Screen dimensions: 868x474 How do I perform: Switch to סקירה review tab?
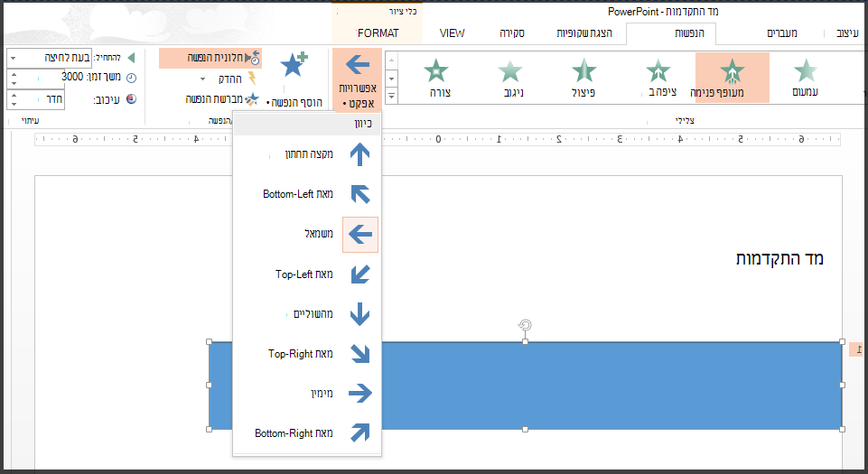click(512, 33)
